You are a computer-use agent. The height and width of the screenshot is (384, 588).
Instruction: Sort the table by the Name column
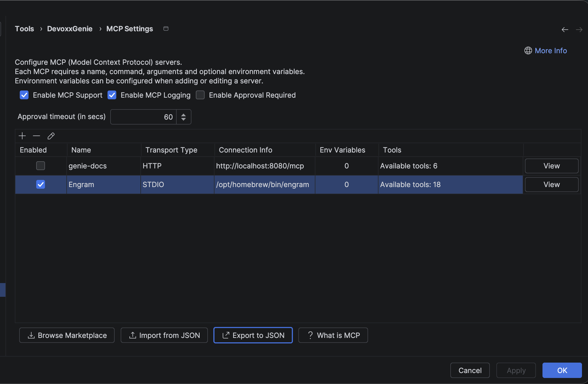[104, 150]
